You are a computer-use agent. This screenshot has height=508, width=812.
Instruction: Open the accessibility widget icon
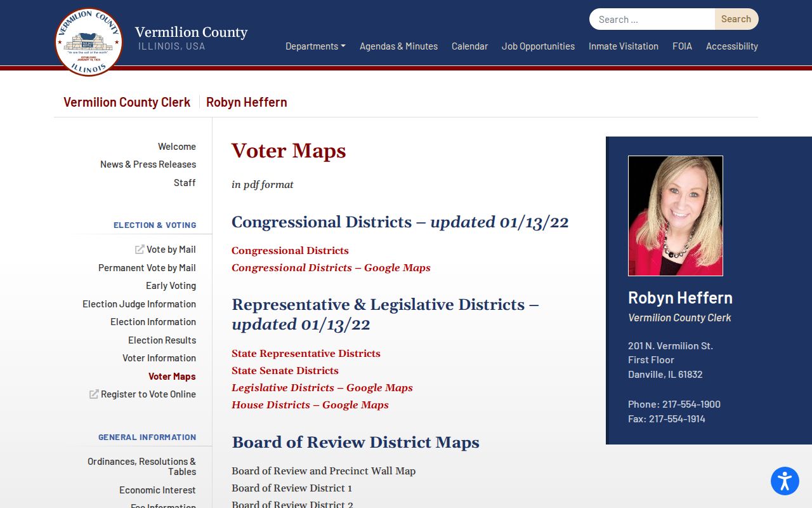pos(785,481)
